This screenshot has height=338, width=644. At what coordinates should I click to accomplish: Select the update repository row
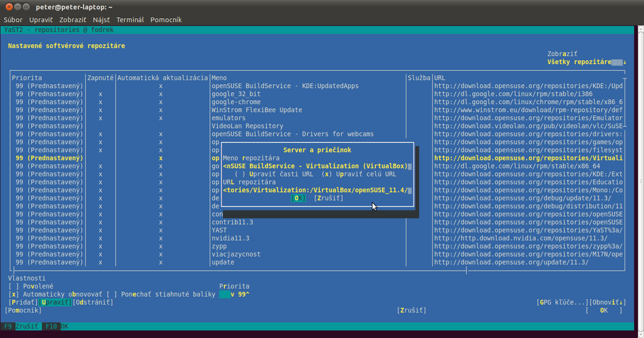pyautogui.click(x=317, y=262)
